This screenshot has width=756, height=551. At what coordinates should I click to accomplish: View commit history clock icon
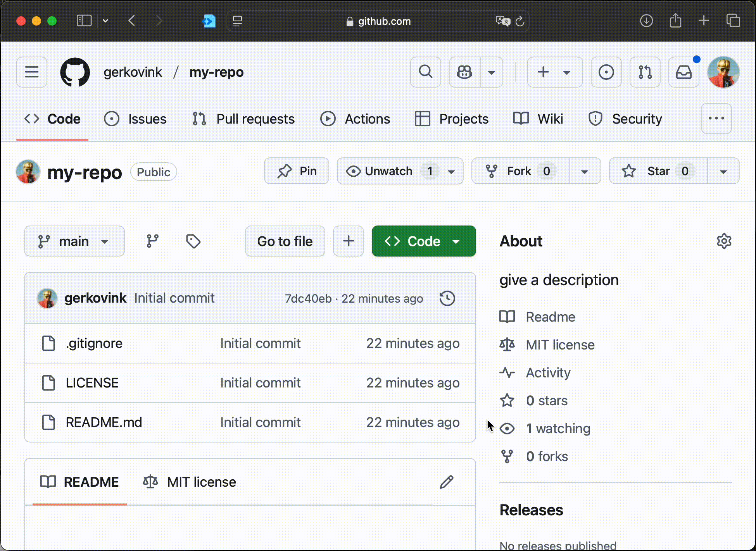click(447, 298)
